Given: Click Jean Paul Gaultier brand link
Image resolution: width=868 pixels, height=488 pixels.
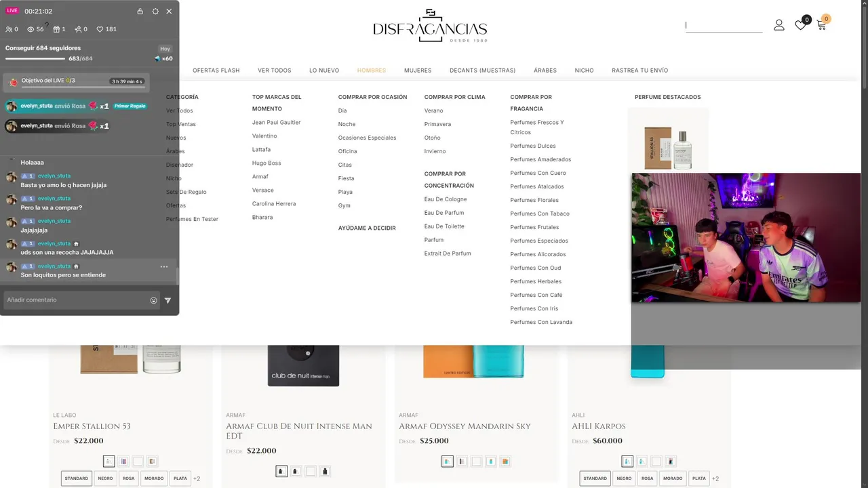Looking at the screenshot, I should (x=277, y=123).
